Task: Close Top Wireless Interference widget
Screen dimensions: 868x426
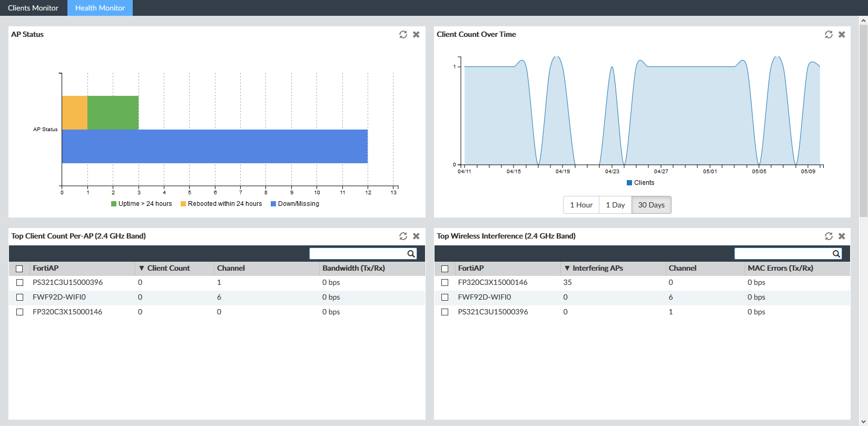Action: pos(842,236)
